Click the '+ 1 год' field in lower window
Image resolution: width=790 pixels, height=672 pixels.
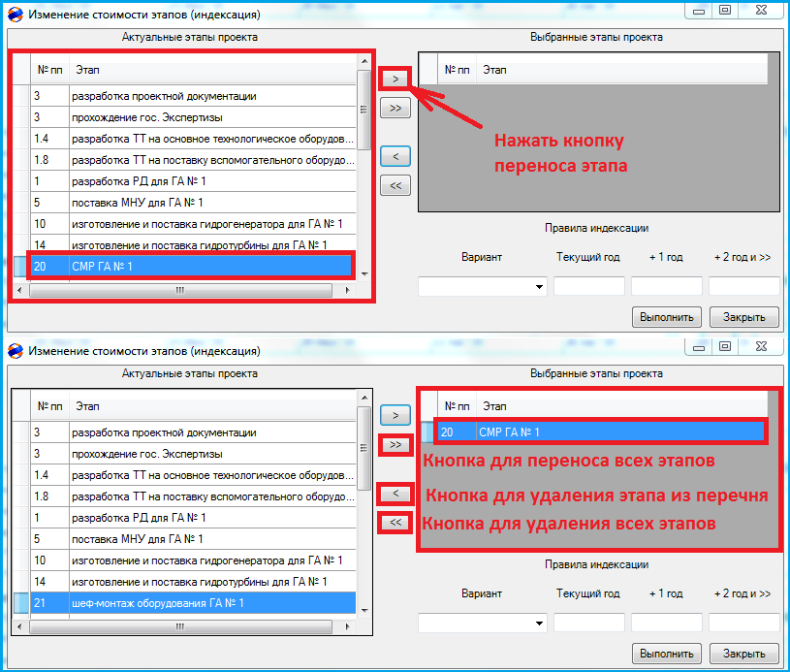tap(667, 623)
